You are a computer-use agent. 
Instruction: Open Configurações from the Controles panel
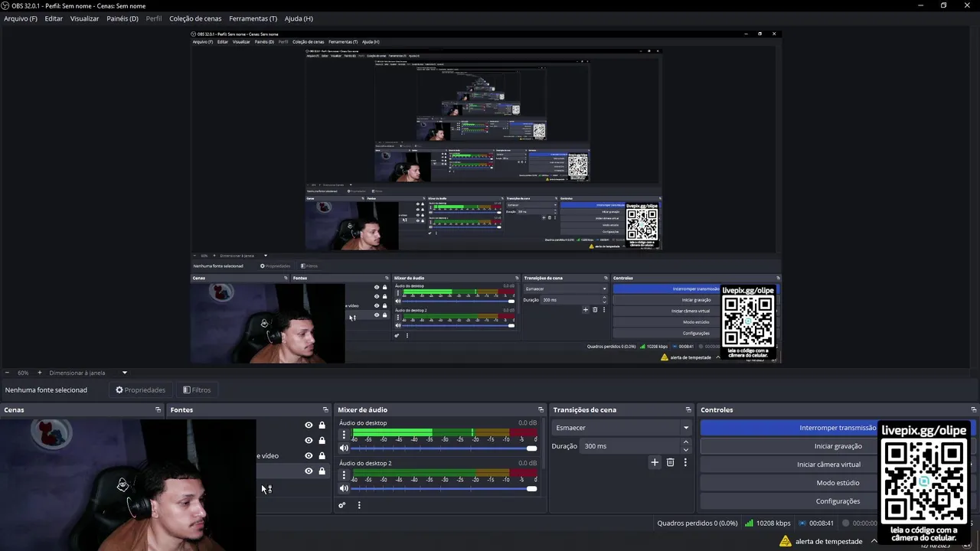pos(838,501)
